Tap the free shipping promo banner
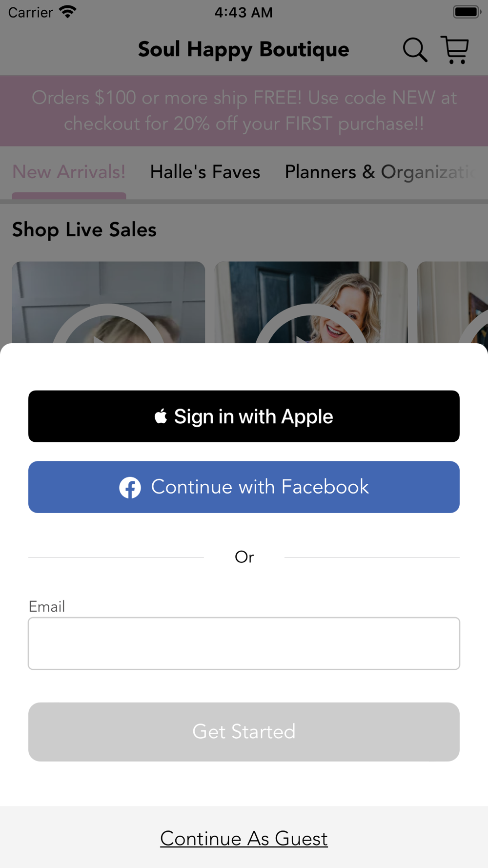The height and width of the screenshot is (868, 488). point(244,111)
